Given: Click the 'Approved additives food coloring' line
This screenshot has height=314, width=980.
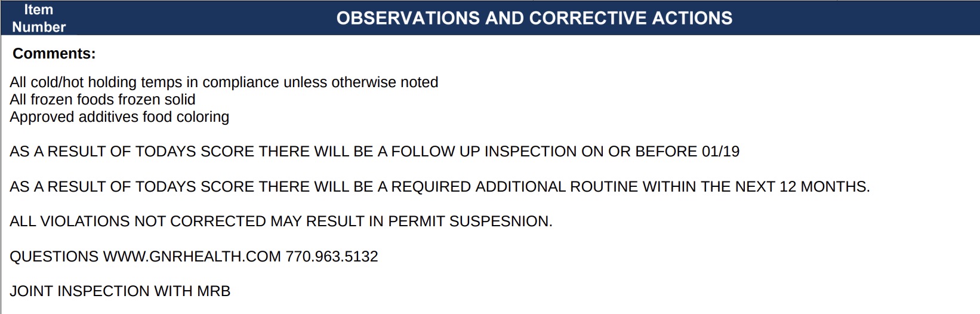Looking at the screenshot, I should point(119,117).
